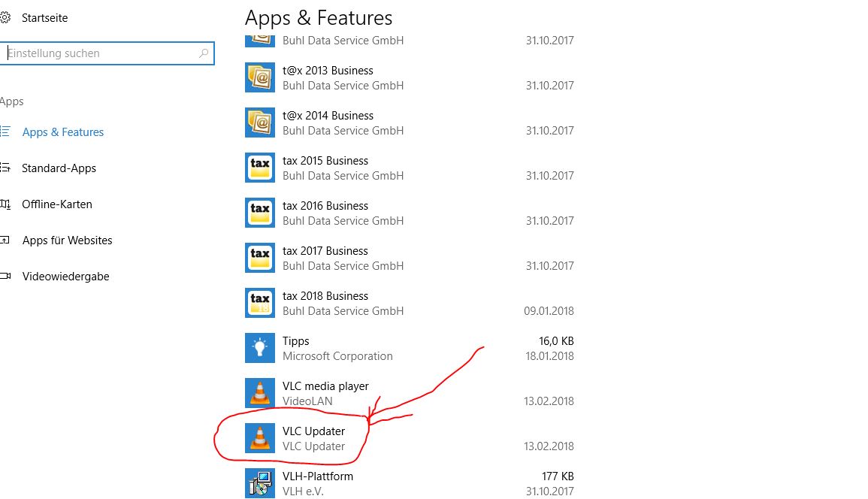Click the Offline-Karten map icon

point(5,204)
